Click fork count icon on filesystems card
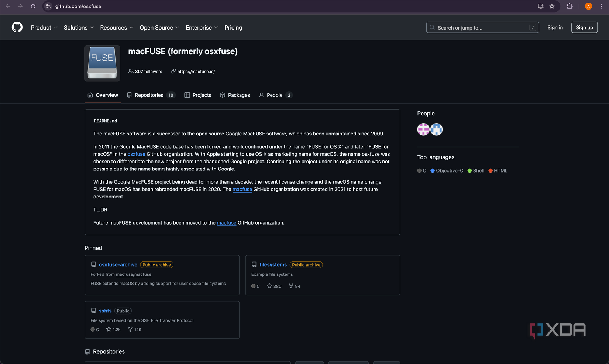Viewport: 609px width, 364px height. point(291,286)
